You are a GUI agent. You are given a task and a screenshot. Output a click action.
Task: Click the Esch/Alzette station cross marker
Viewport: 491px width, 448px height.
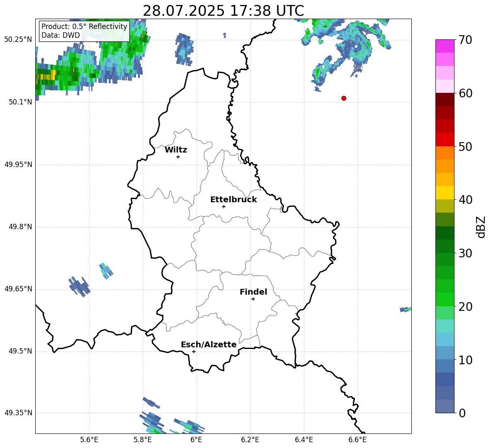click(x=194, y=351)
